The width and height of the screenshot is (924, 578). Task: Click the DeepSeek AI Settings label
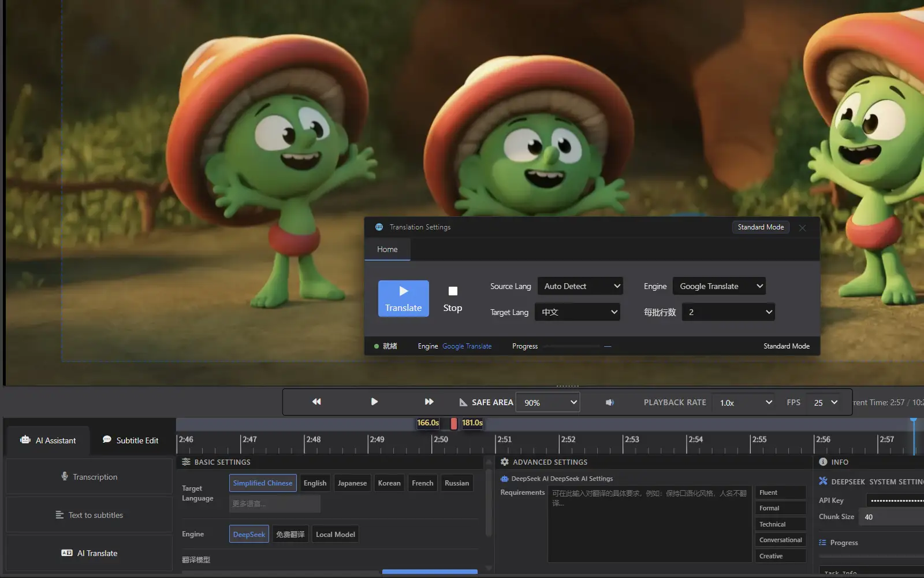(562, 479)
